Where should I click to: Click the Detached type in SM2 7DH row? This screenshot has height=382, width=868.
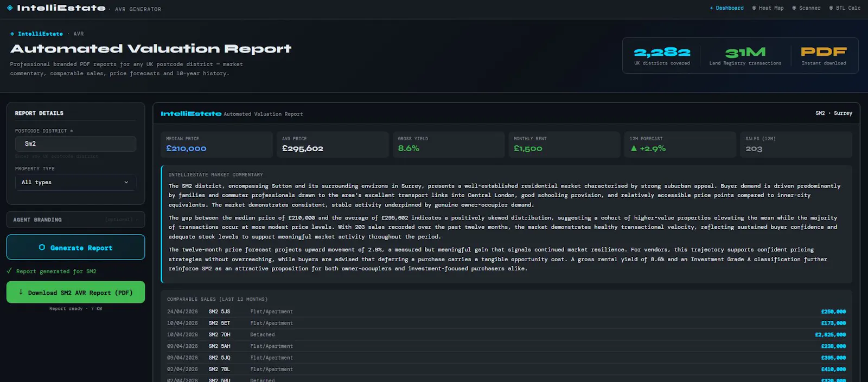coord(263,335)
